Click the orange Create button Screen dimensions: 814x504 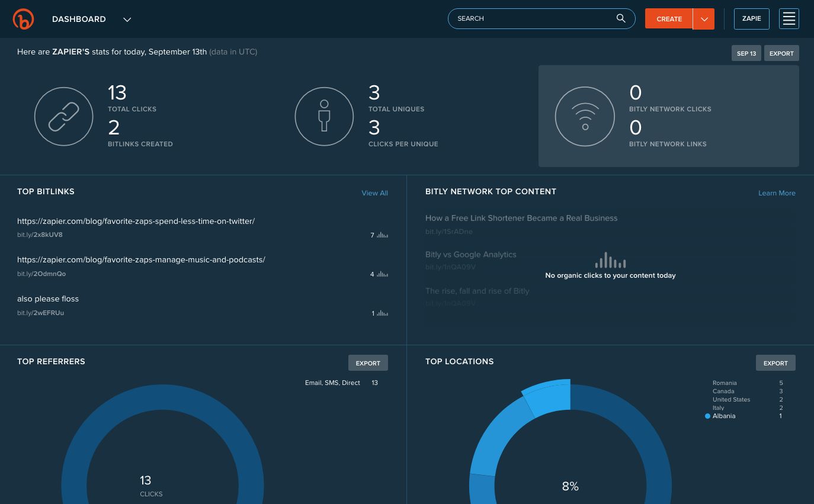tap(669, 19)
